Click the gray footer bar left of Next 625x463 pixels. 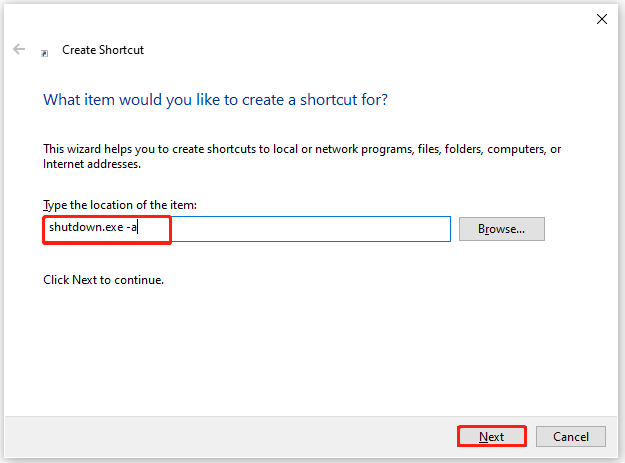click(231, 437)
